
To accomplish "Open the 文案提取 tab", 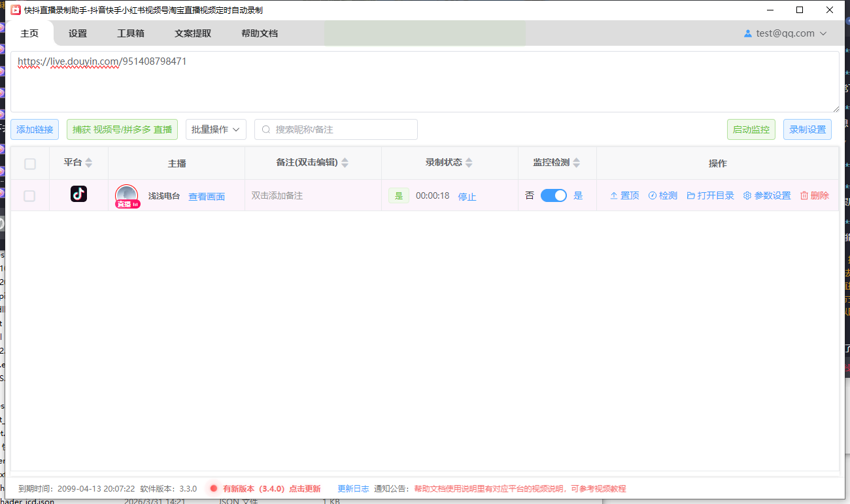I will point(193,33).
